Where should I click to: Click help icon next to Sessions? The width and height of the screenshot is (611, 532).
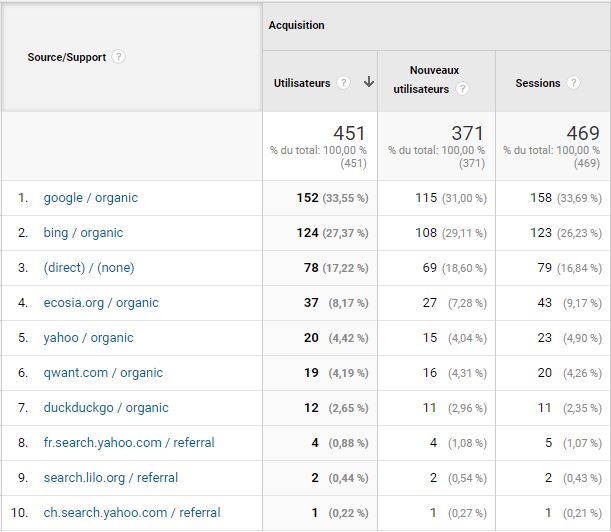coord(573,83)
